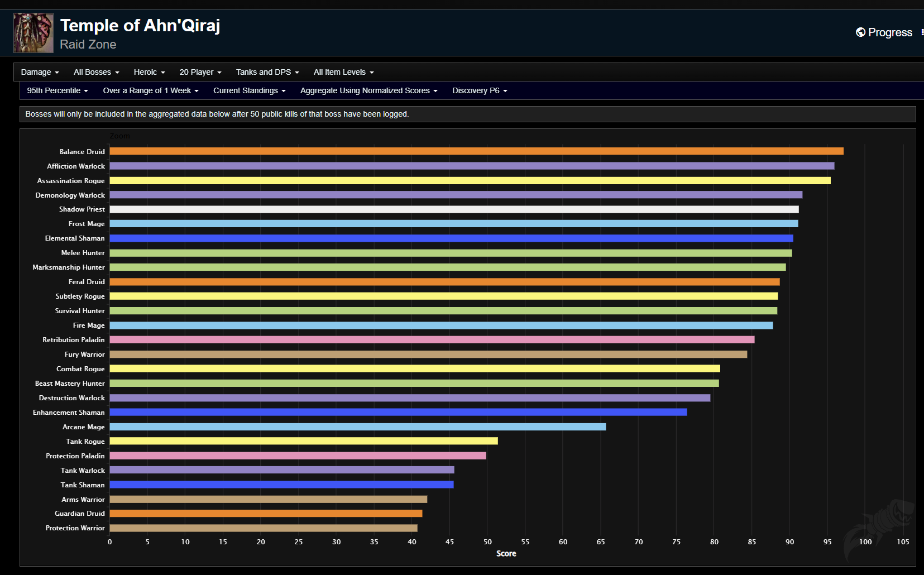
Task: Click the Marksmanship Hunter label
Action: (69, 267)
